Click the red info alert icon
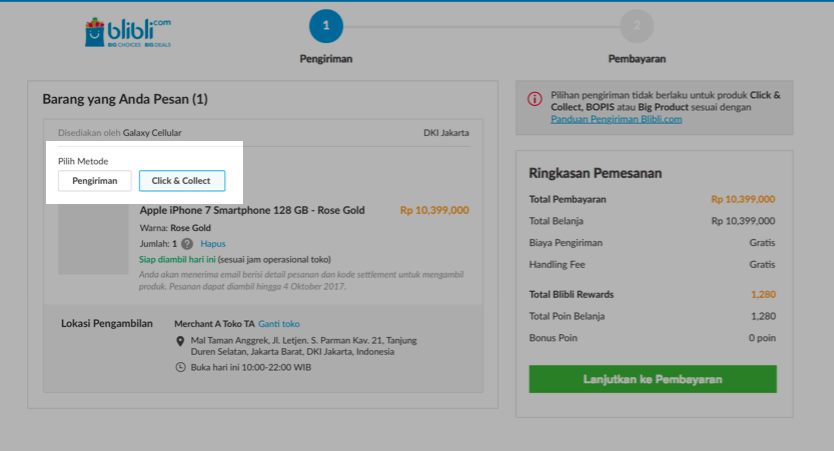 (535, 99)
